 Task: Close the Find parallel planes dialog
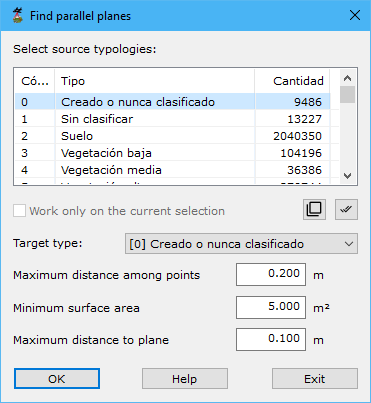pyautogui.click(x=355, y=15)
